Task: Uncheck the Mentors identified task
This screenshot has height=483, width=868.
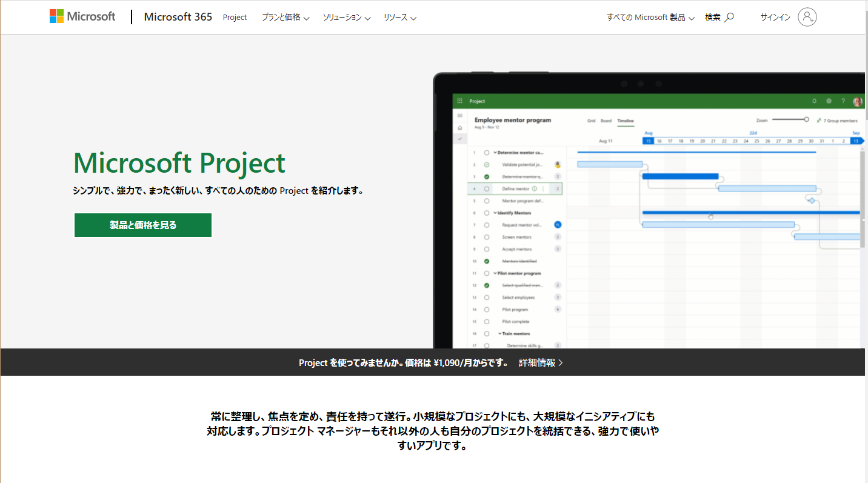Action: [x=487, y=261]
